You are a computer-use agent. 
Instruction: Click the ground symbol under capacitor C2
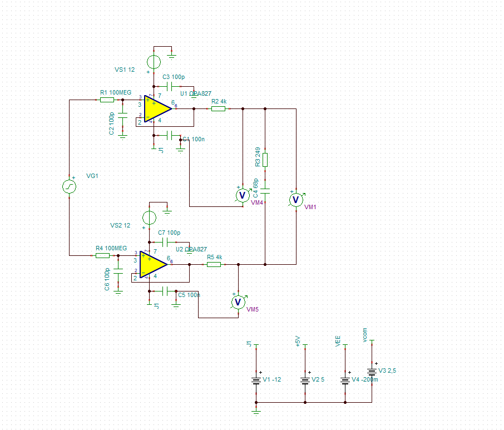(x=122, y=137)
